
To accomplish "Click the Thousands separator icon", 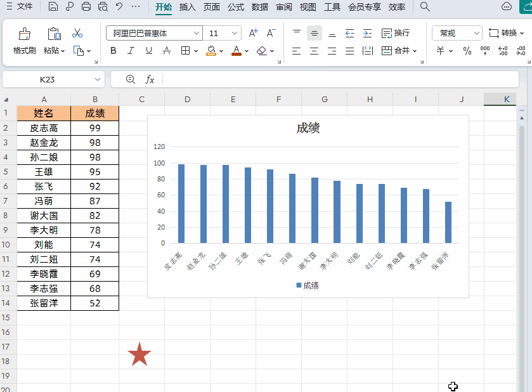I will (x=485, y=51).
